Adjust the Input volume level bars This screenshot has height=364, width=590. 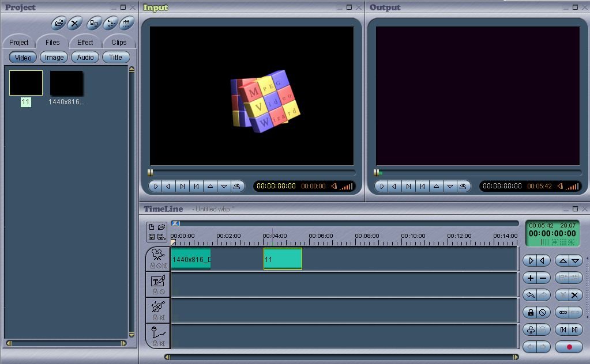point(346,187)
